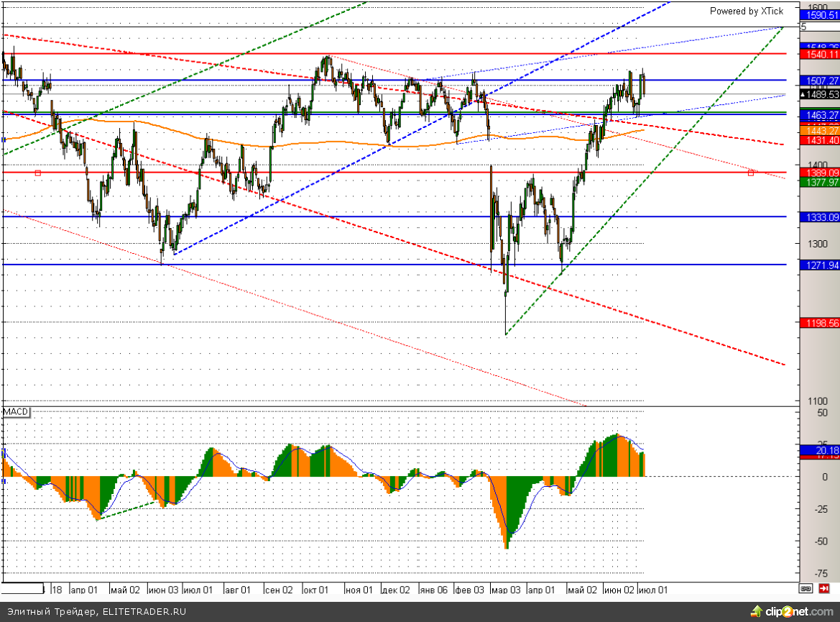This screenshot has width=840, height=622.
Task: Click the current price 1489.53 label
Action: tap(820, 94)
